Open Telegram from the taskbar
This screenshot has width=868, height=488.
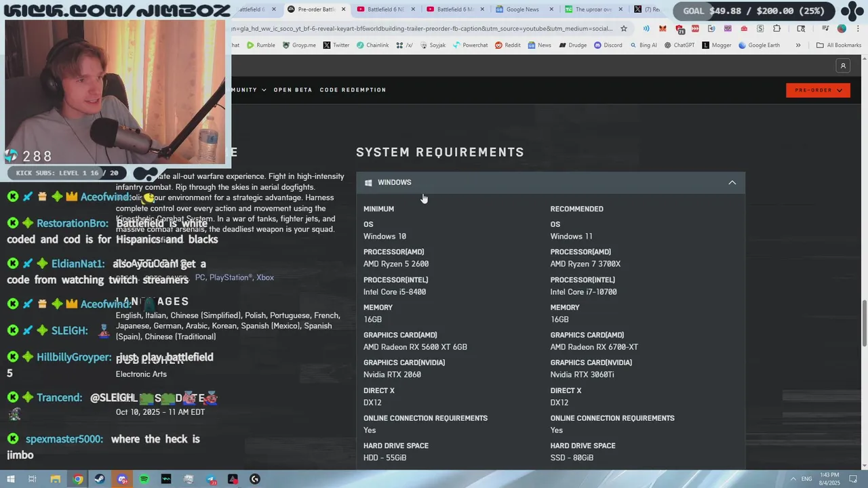point(211,479)
